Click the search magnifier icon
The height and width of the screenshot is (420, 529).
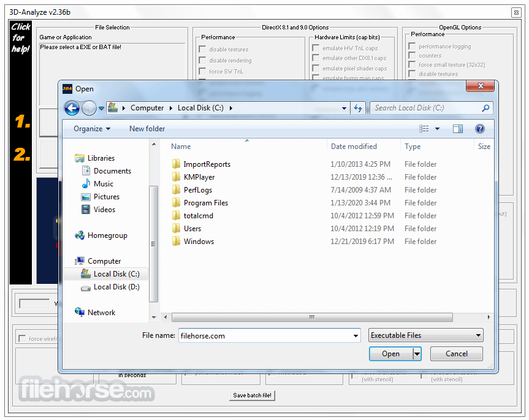485,108
